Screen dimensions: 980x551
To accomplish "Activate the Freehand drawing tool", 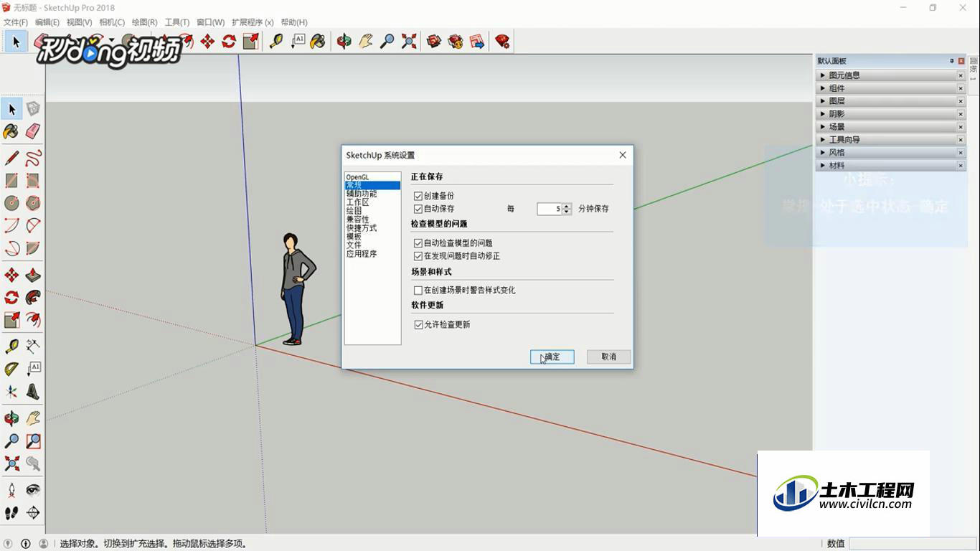I will [x=33, y=158].
